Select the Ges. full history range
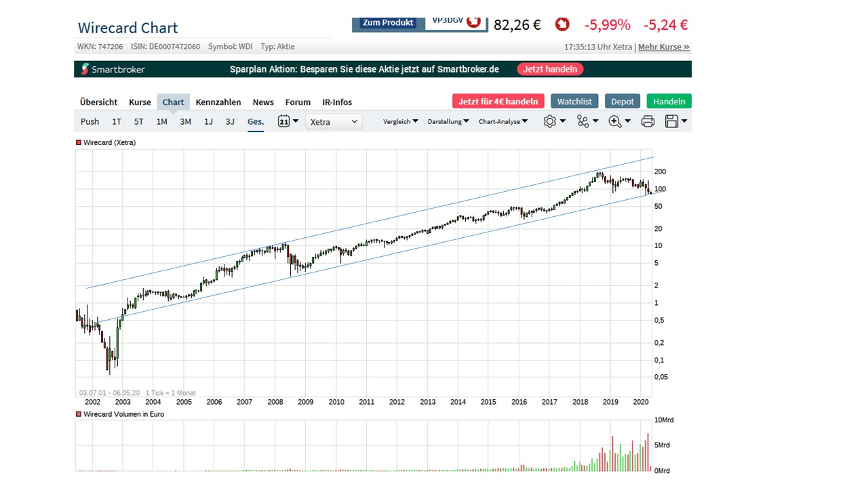 (x=256, y=121)
